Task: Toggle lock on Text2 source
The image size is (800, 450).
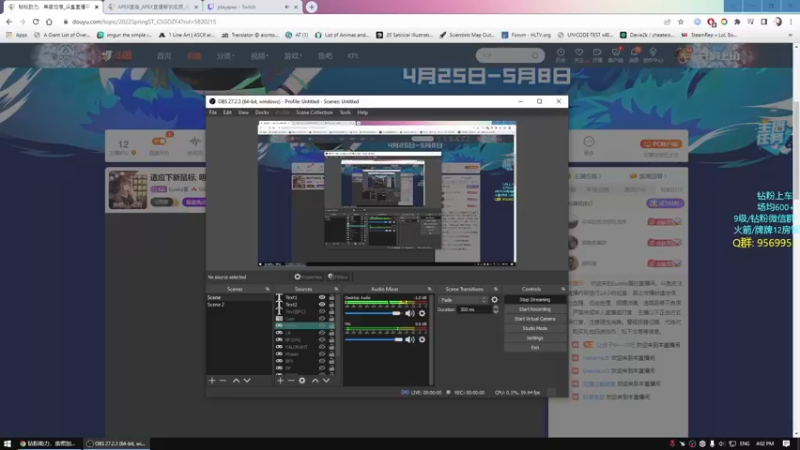Action: [332, 304]
